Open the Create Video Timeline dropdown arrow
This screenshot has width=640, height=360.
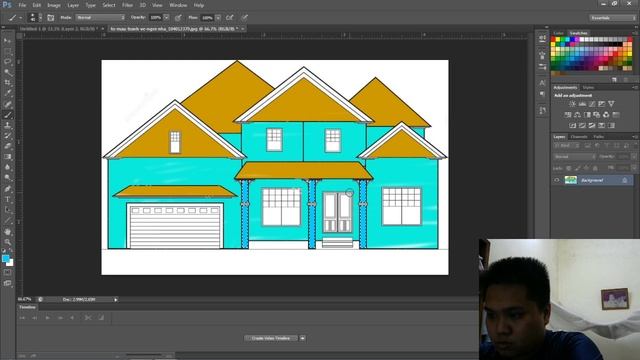coord(302,338)
